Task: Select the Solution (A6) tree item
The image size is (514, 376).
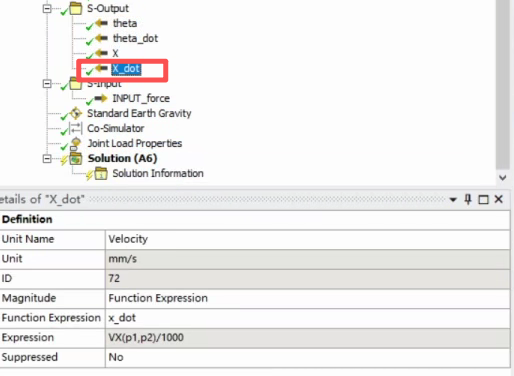Action: (x=122, y=158)
